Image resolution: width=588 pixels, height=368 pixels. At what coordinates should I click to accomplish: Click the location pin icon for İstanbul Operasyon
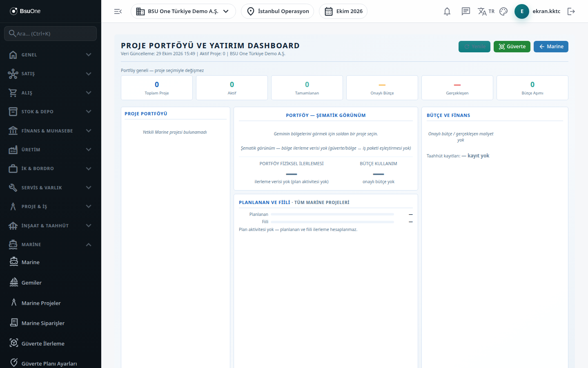(x=251, y=11)
